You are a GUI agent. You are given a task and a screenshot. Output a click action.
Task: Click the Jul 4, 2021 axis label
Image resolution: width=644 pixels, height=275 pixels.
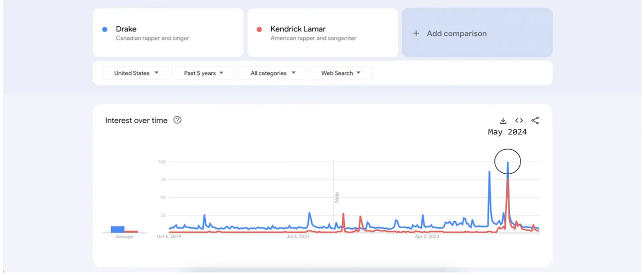tap(298, 237)
